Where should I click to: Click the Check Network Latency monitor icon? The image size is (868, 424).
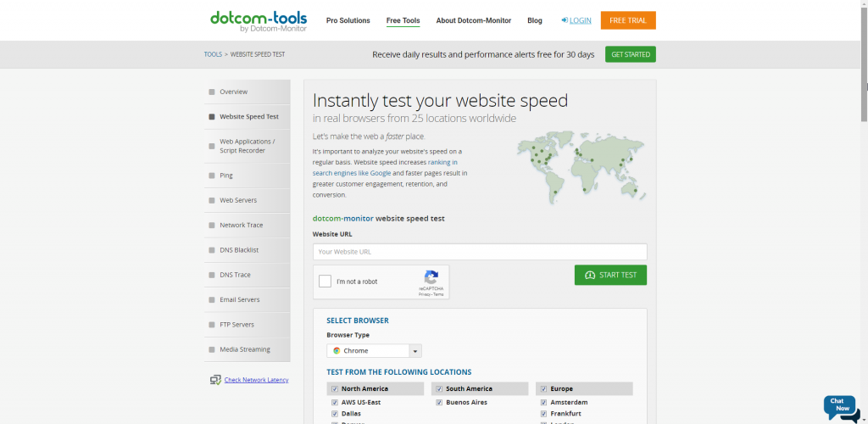coord(215,380)
